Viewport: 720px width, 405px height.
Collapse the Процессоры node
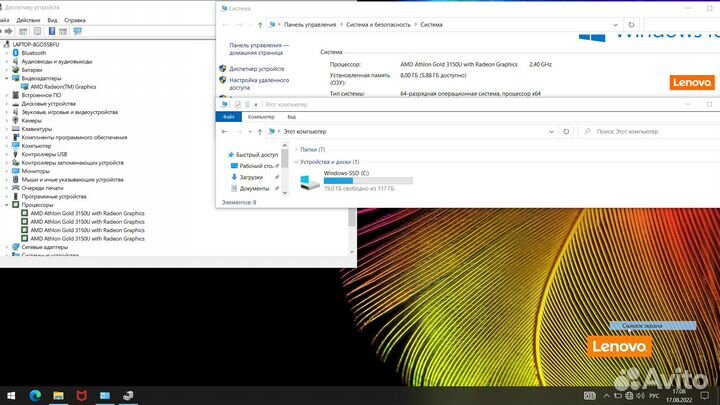[7, 205]
